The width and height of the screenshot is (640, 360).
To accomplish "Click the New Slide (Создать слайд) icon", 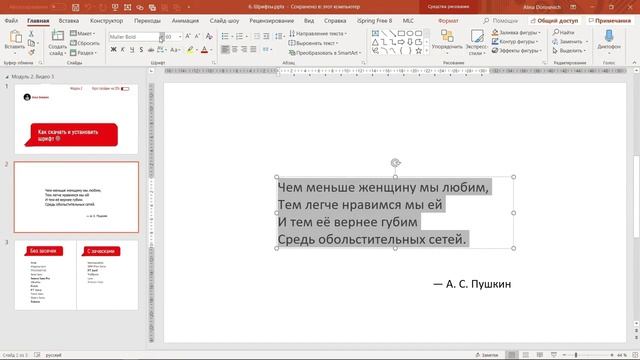I will tap(58, 36).
